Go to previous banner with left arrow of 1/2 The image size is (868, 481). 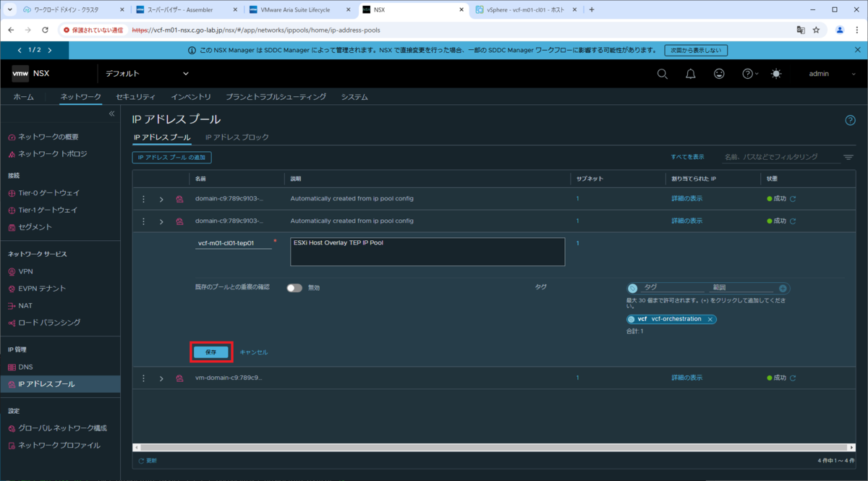pyautogui.click(x=20, y=50)
